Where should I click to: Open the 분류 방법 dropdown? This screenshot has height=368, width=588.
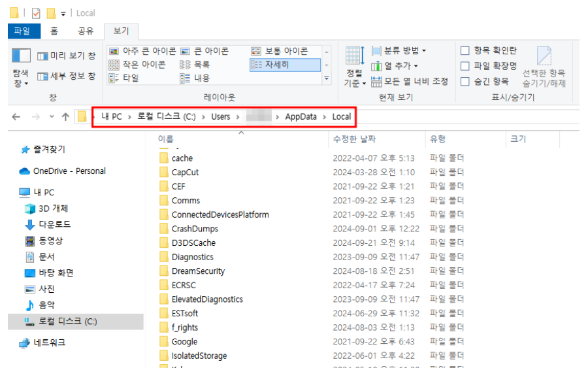(399, 50)
